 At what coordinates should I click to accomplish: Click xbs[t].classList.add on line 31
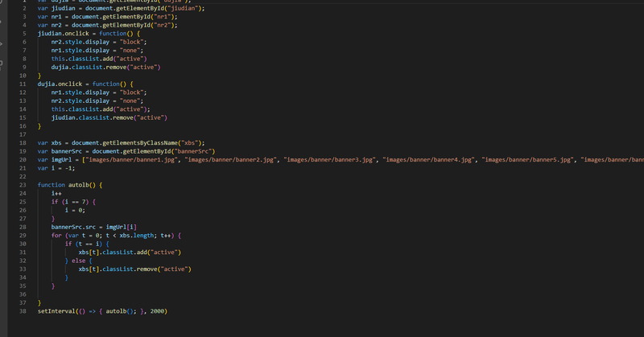[x=113, y=253]
